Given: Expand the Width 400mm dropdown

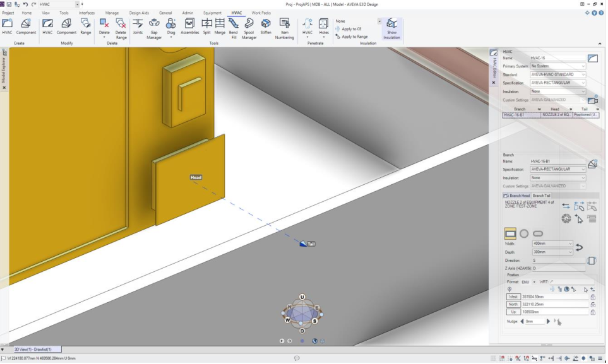Looking at the screenshot, I should coord(570,244).
